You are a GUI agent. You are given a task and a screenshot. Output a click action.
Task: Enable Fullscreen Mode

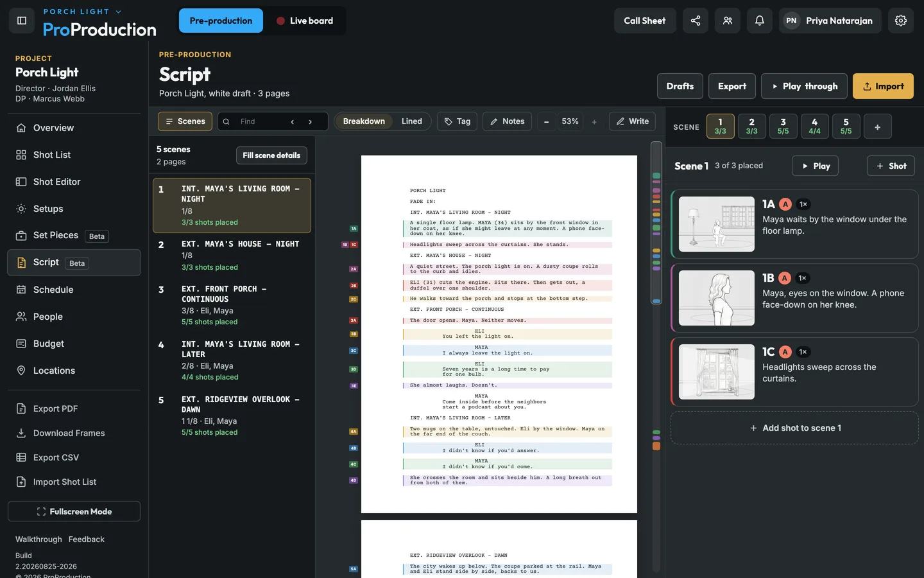[x=74, y=511]
